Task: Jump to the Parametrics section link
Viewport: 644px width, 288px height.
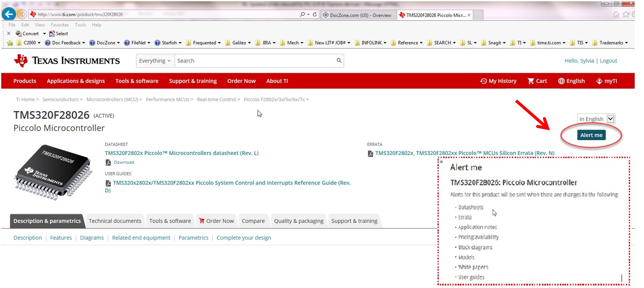Action: coord(193,238)
